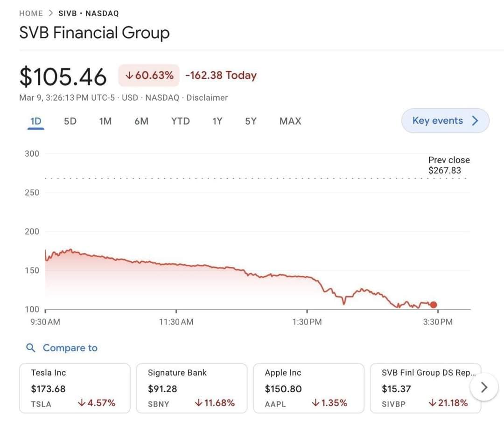Viewport: 504px width, 422px height.
Task: Select the 1D time range tab
Action: click(35, 121)
